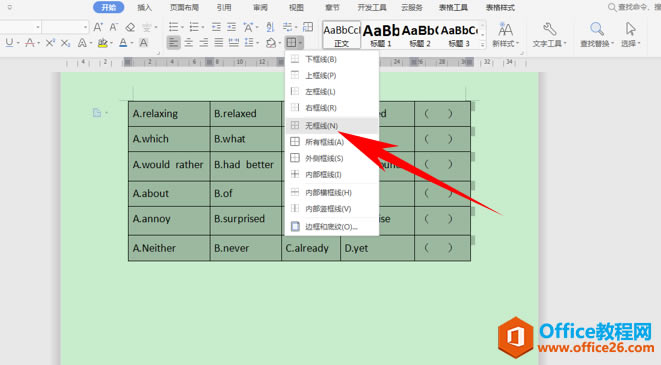Justify paragraph text
This screenshot has width=661, height=365.
point(218,43)
